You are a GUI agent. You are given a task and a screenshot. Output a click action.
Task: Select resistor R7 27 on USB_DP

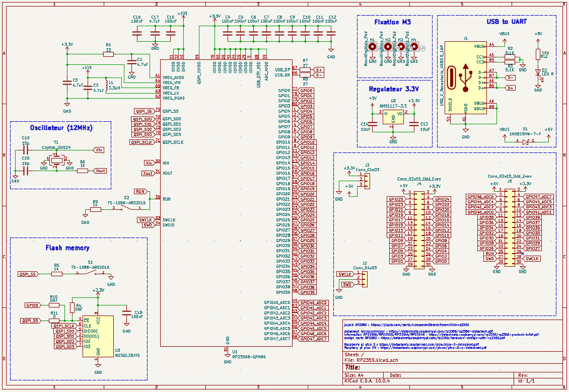click(305, 69)
